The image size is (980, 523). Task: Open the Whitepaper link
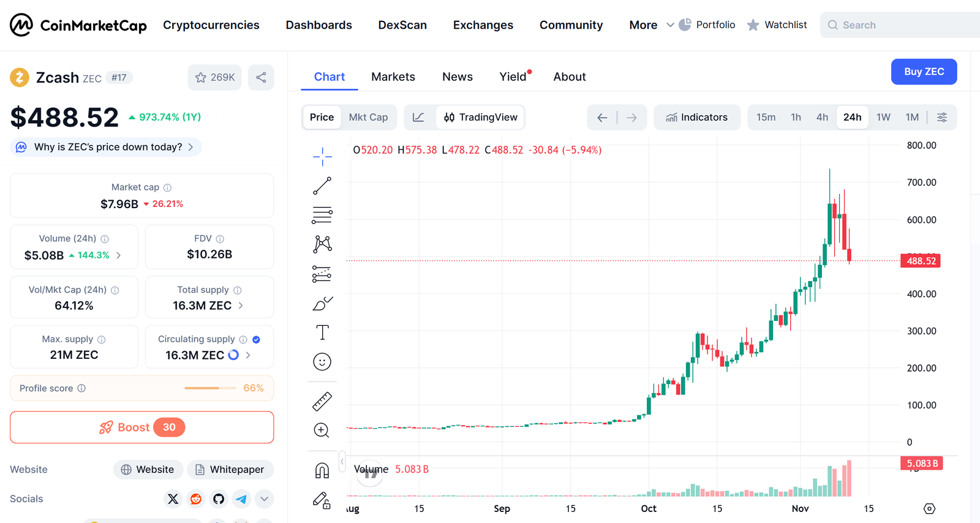point(230,470)
